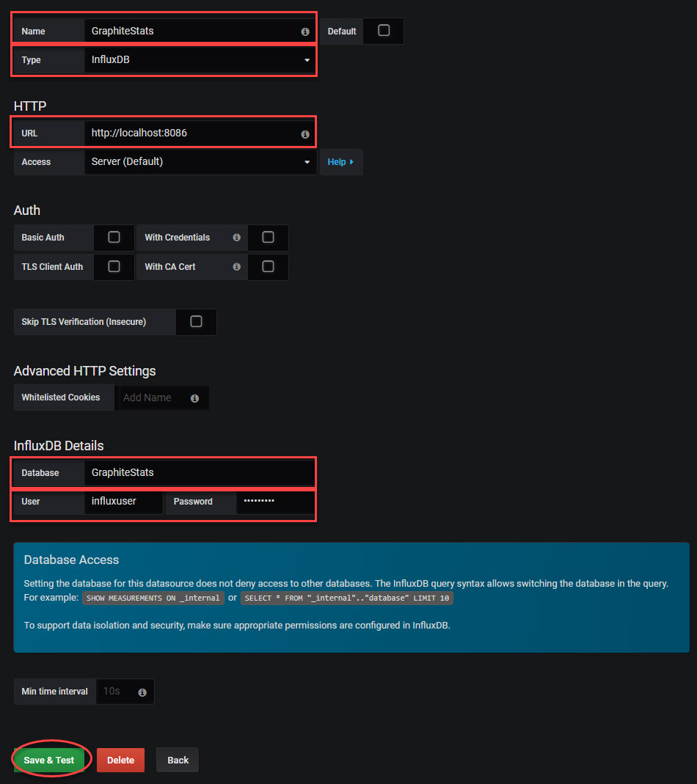Click the Database Access heading
This screenshot has height=784, width=697.
click(72, 560)
